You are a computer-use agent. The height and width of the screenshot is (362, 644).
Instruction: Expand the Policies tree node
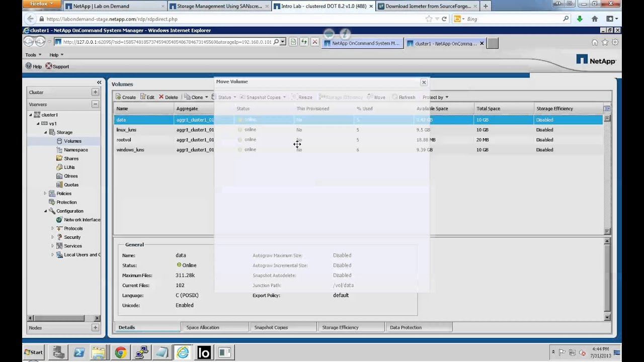tap(45, 194)
